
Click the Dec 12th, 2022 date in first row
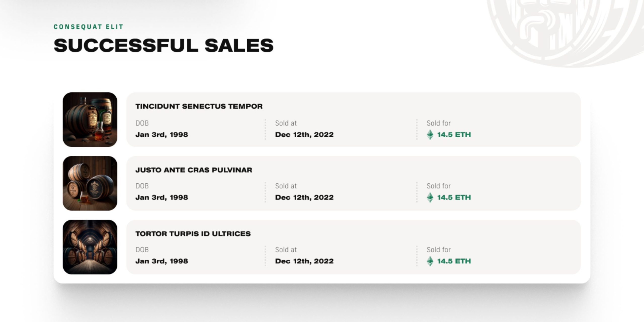[x=304, y=135]
